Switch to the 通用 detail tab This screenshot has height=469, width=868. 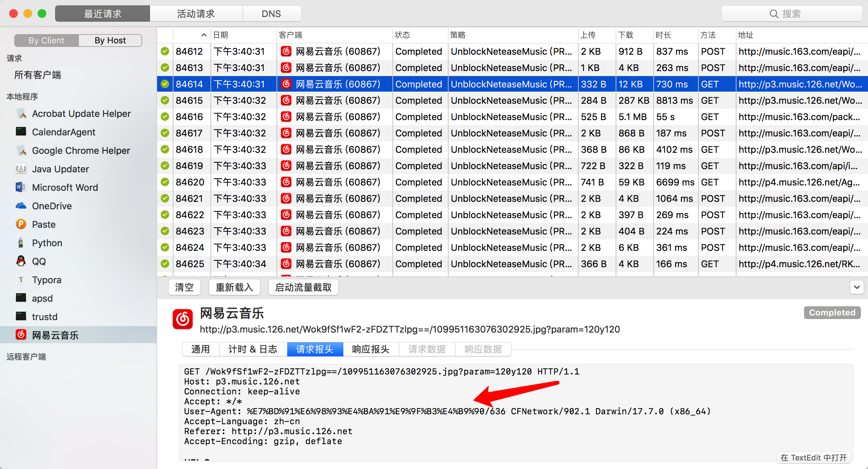coord(201,349)
